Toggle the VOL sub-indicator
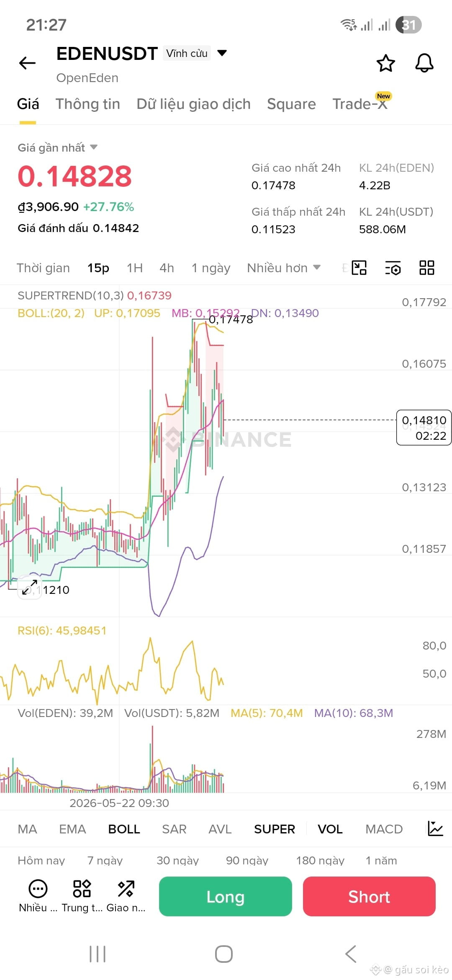Viewport: 452px width, 980px height. [x=330, y=829]
